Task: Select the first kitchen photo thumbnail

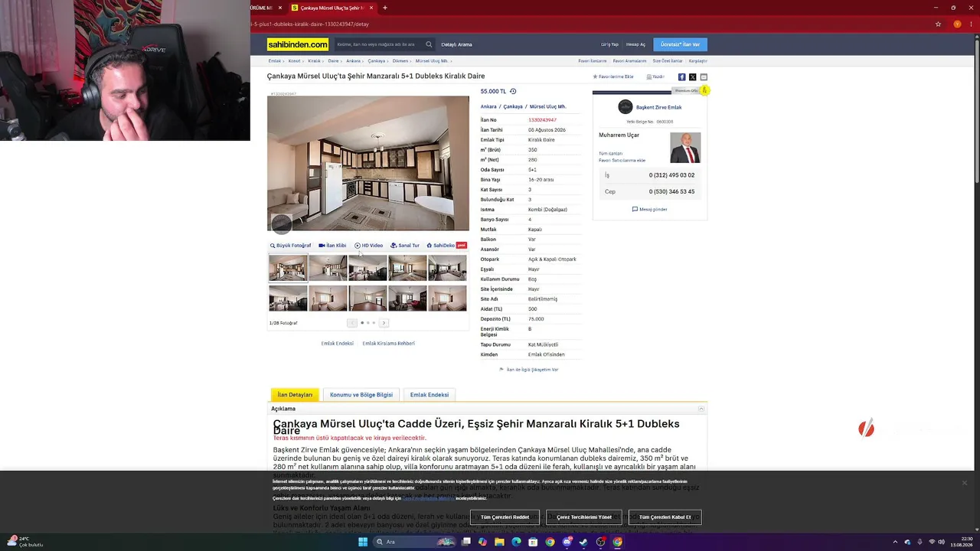Action: pyautogui.click(x=288, y=269)
